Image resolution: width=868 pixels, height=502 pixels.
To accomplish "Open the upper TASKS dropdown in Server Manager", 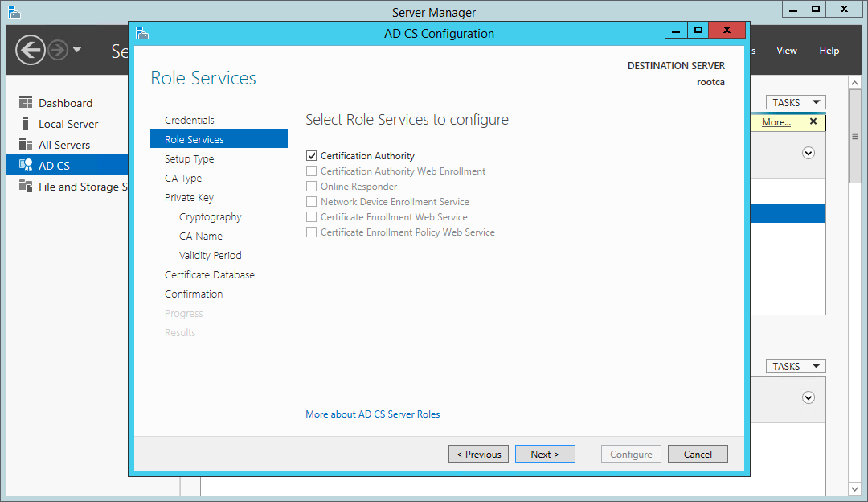I will [x=796, y=102].
